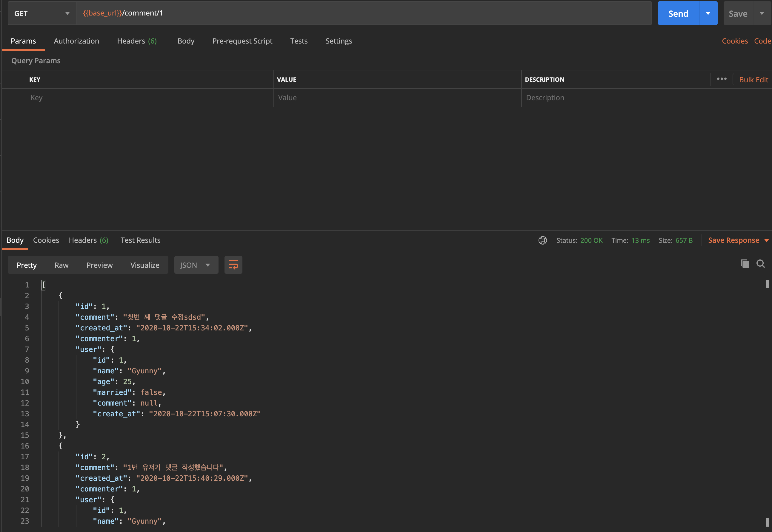Expand the Send button dropdown arrow
This screenshot has width=772, height=532.
point(708,13)
